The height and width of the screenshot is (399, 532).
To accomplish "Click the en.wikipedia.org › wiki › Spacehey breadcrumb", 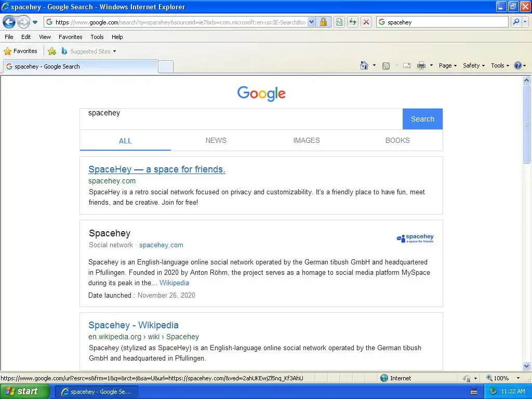I will (x=143, y=337).
